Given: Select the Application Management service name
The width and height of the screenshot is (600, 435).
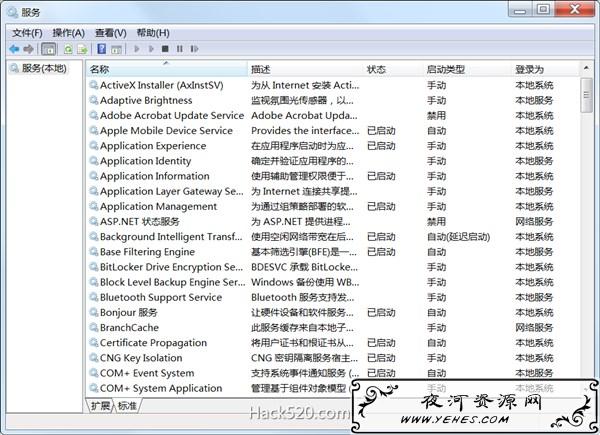Looking at the screenshot, I should click(158, 207).
